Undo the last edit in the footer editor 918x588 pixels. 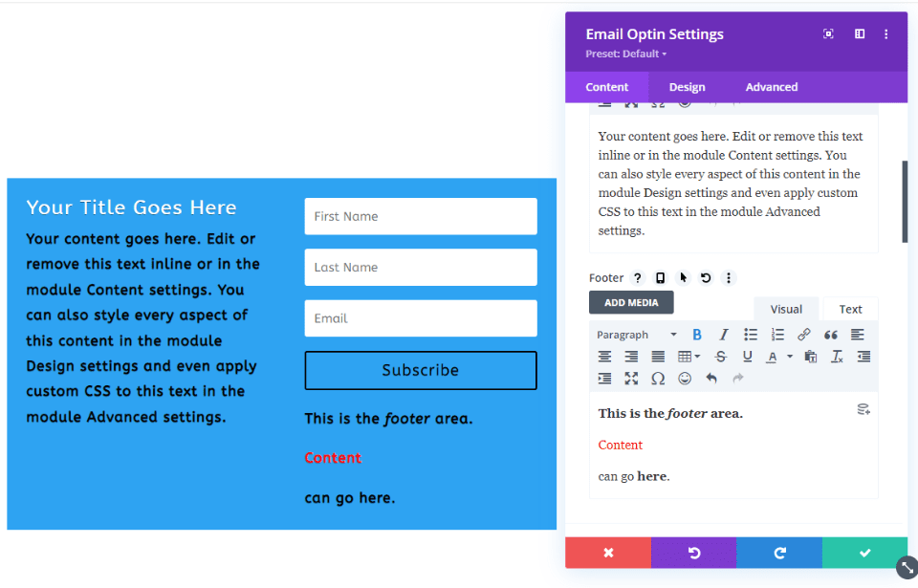pyautogui.click(x=712, y=378)
